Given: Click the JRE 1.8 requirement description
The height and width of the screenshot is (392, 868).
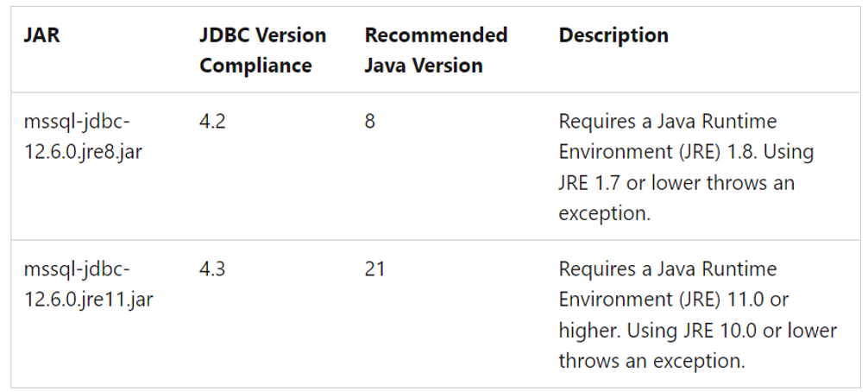Looking at the screenshot, I should [x=686, y=168].
